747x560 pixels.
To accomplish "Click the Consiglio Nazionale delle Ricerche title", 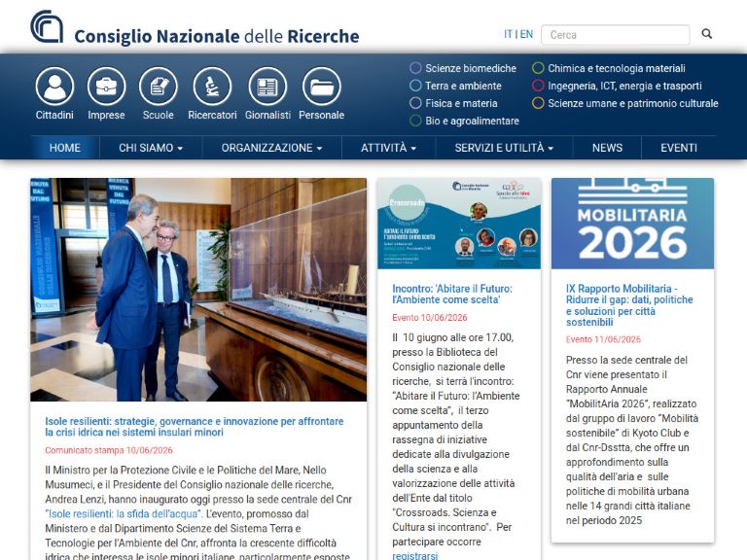I will pyautogui.click(x=217, y=36).
